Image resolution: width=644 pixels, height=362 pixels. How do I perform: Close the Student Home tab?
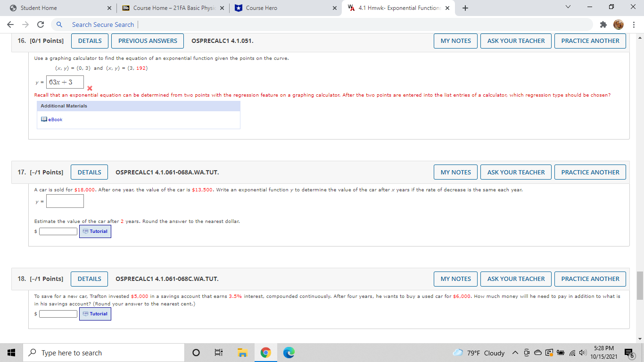[x=109, y=8]
